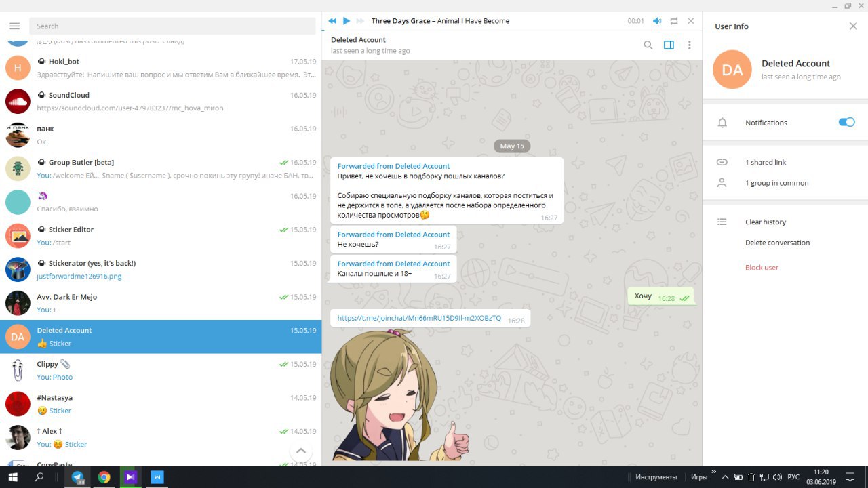Click the Hoki_bot orange H avatar
The image size is (868, 488).
(x=18, y=68)
